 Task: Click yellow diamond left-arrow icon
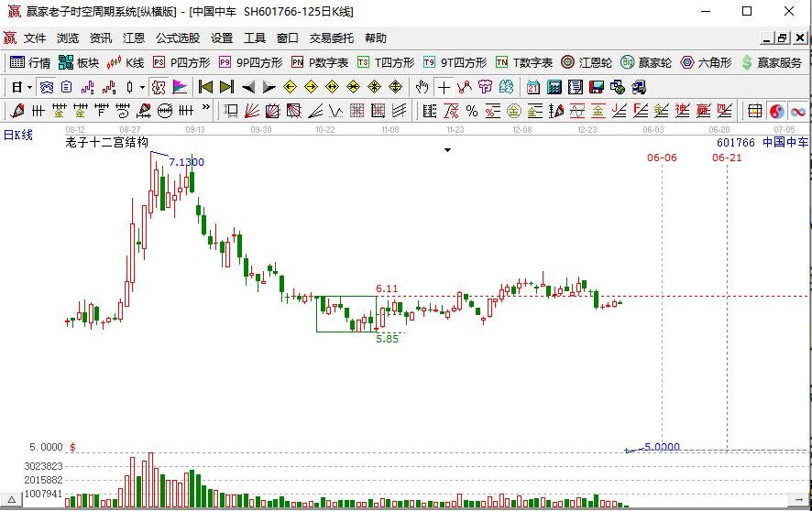point(290,87)
